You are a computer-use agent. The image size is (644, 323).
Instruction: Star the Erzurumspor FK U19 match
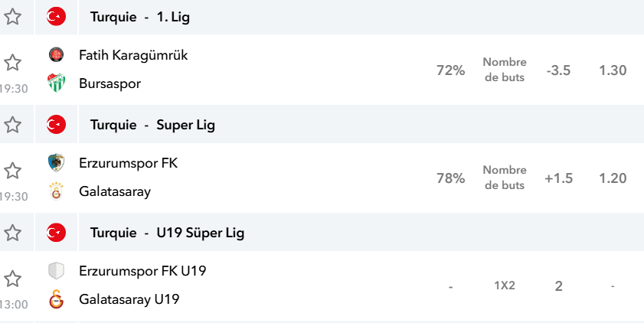click(12, 279)
